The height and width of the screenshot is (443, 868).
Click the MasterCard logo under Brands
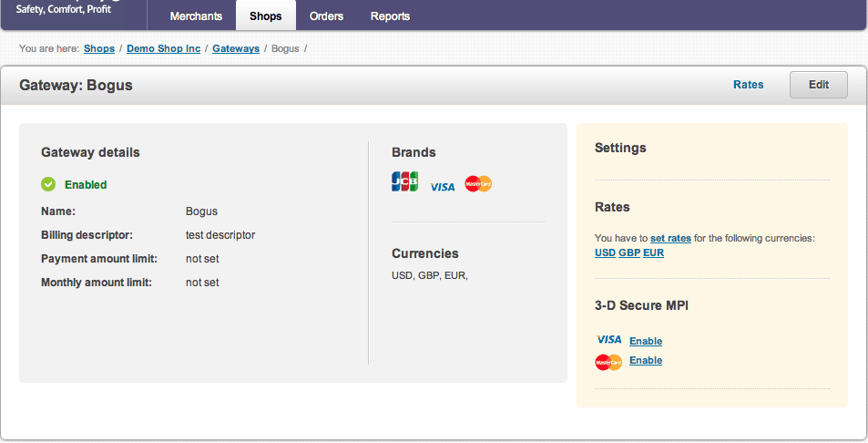[x=478, y=184]
